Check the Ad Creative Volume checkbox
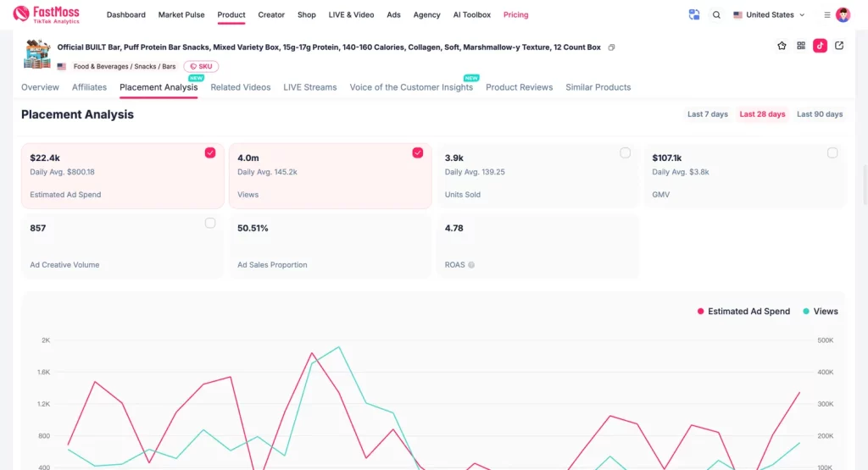 point(210,223)
